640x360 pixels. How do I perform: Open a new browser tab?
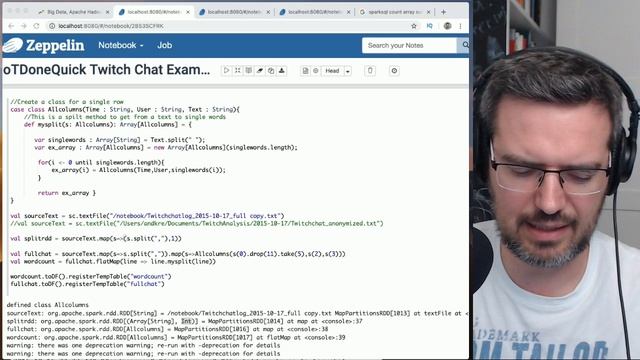[x=443, y=12]
